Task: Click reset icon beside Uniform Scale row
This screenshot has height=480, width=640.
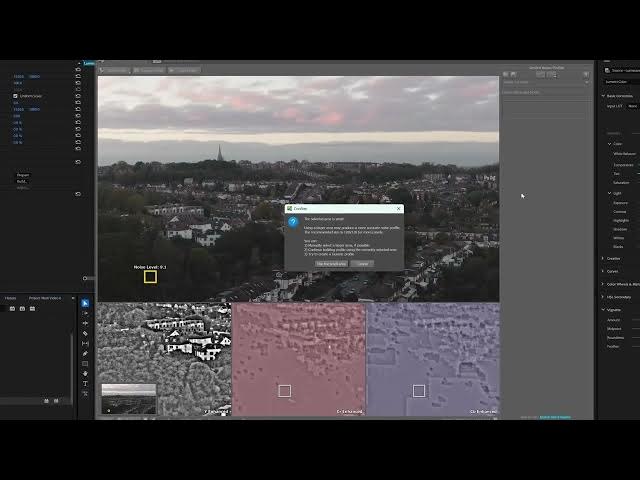Action: (x=78, y=96)
